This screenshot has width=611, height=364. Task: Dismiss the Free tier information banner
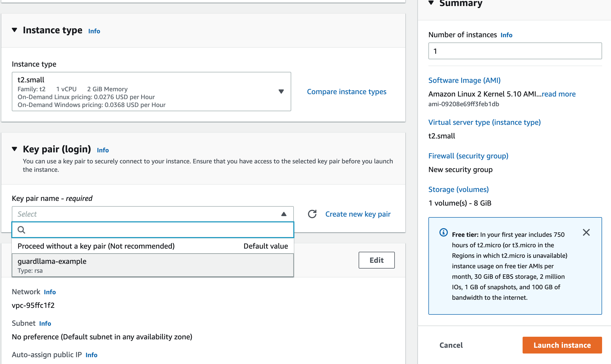pyautogui.click(x=586, y=232)
